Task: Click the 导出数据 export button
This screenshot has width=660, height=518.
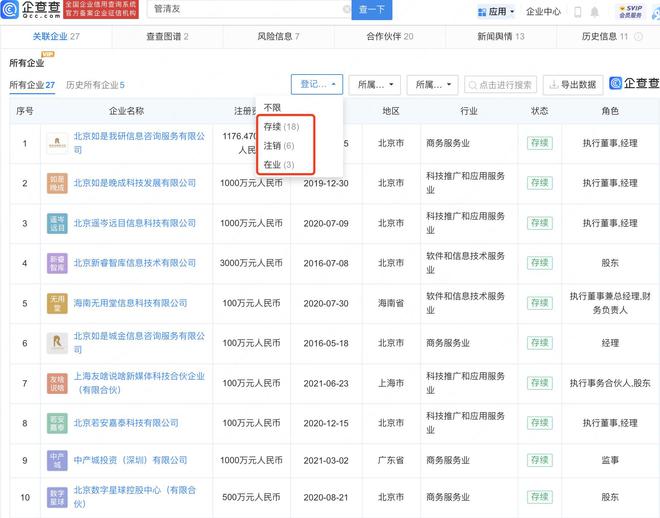Action: (572, 85)
